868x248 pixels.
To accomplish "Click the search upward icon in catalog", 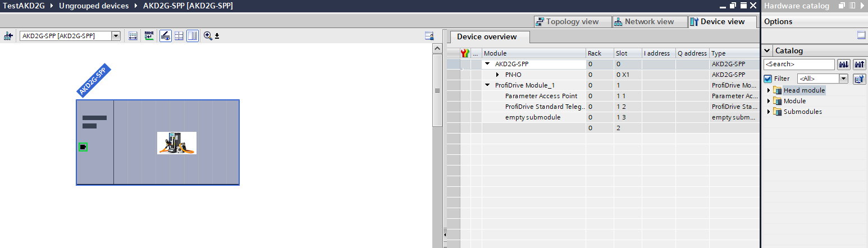I will point(858,65).
